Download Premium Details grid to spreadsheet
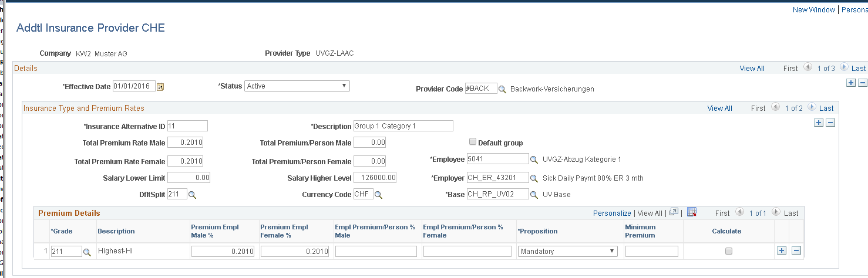 tap(692, 212)
